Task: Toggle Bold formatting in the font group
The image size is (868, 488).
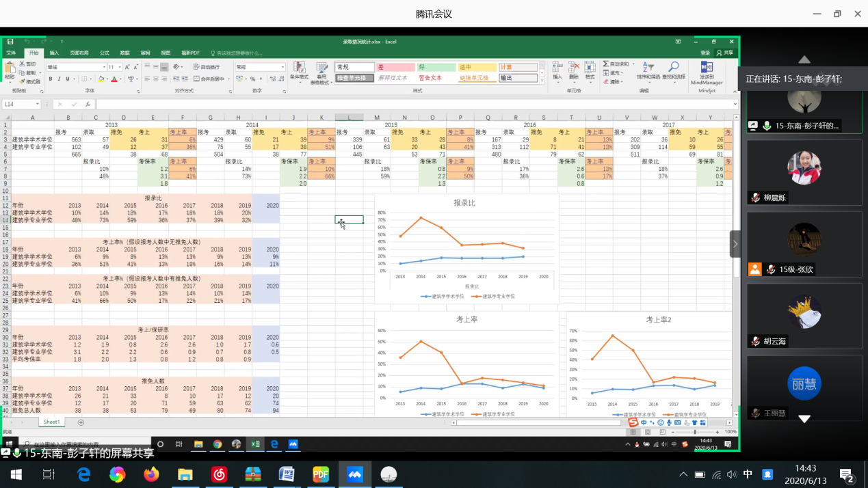Action: (51, 79)
